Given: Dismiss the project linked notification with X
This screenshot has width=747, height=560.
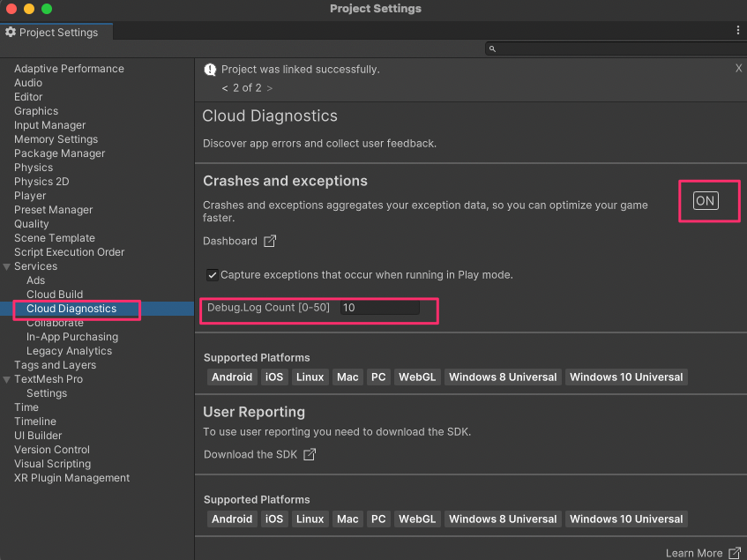Looking at the screenshot, I should click(x=738, y=68).
